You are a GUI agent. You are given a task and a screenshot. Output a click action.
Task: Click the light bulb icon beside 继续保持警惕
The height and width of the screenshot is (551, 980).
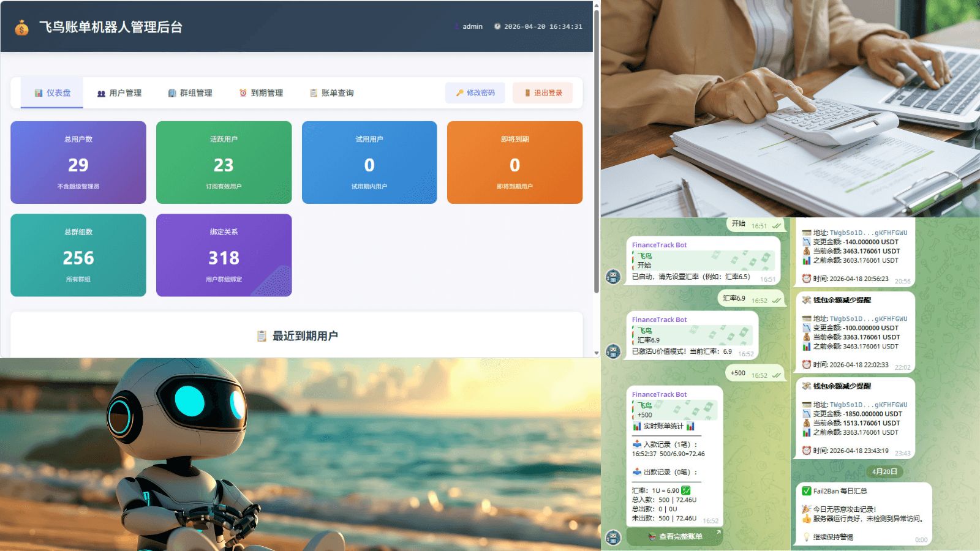[807, 537]
